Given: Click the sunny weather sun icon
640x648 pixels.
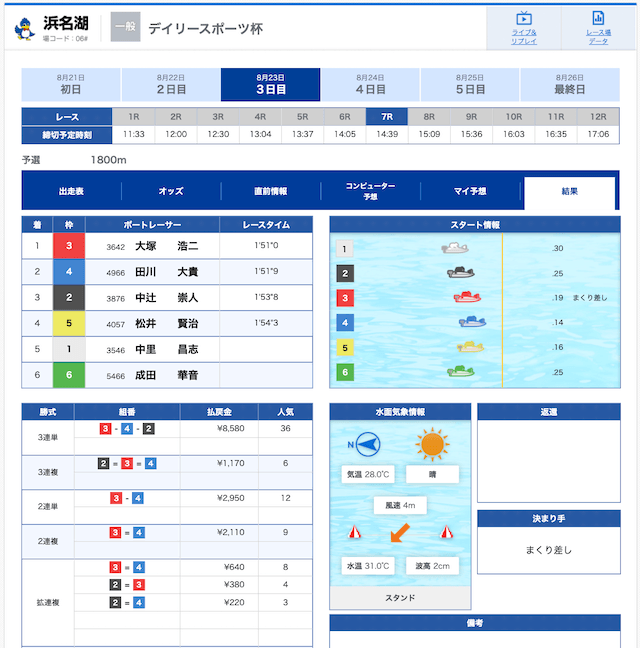Looking at the screenshot, I should pyautogui.click(x=432, y=444).
